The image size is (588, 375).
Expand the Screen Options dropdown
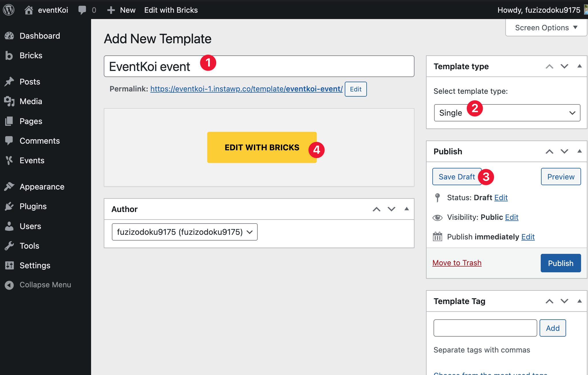[x=546, y=28]
